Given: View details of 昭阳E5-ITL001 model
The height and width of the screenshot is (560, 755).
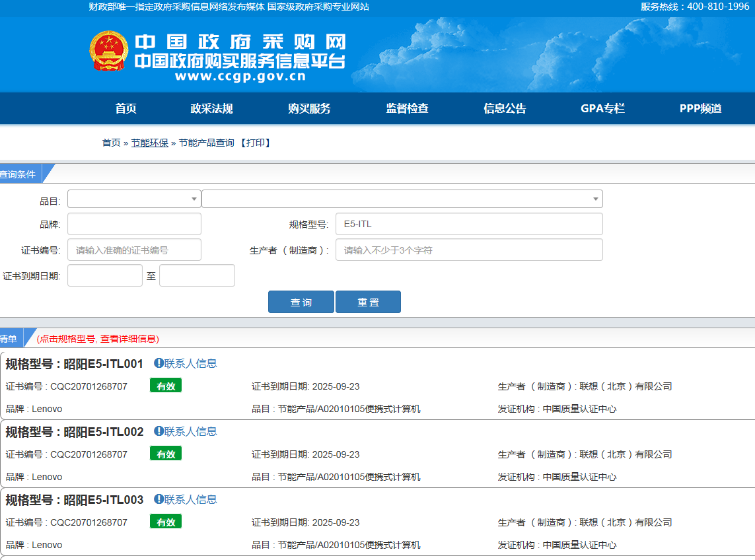Looking at the screenshot, I should coord(104,364).
